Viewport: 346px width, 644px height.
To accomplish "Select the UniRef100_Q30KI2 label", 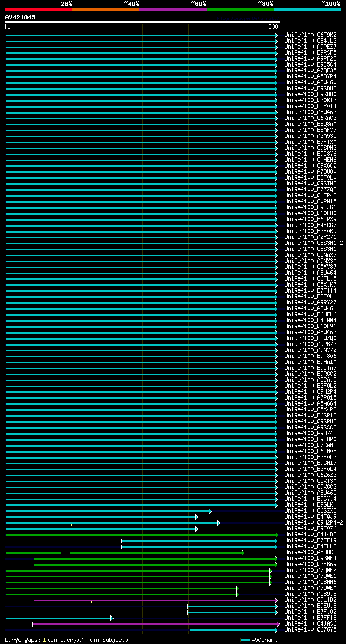I will [310, 100].
